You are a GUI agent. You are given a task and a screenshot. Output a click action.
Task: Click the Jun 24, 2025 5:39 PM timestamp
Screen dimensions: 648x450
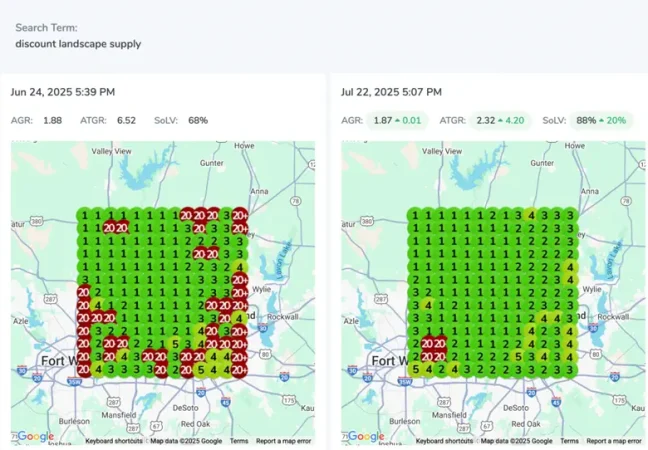pyautogui.click(x=62, y=92)
